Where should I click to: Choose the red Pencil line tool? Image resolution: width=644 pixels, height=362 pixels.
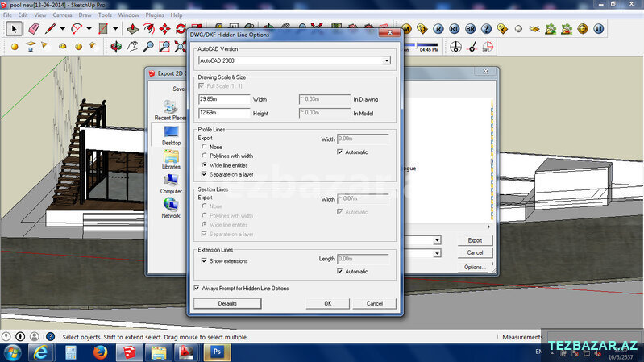(50, 29)
